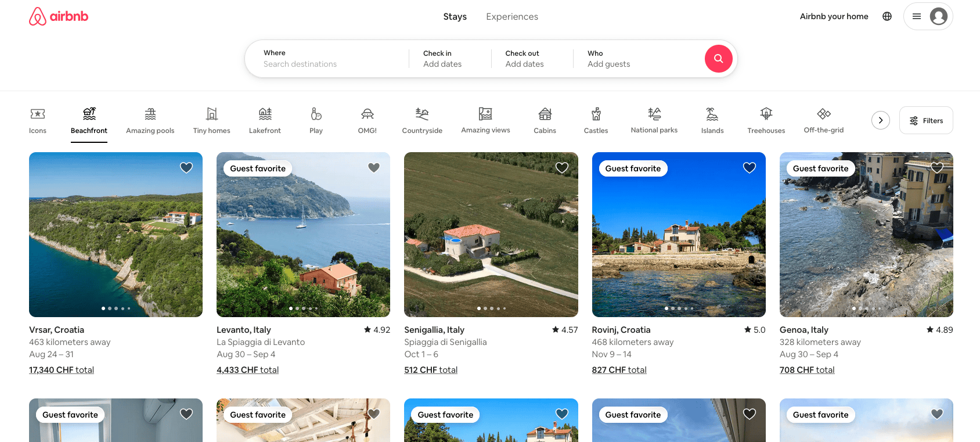Viewport: 980px width, 442px height.
Task: Click Airbnb your home link
Action: (834, 16)
